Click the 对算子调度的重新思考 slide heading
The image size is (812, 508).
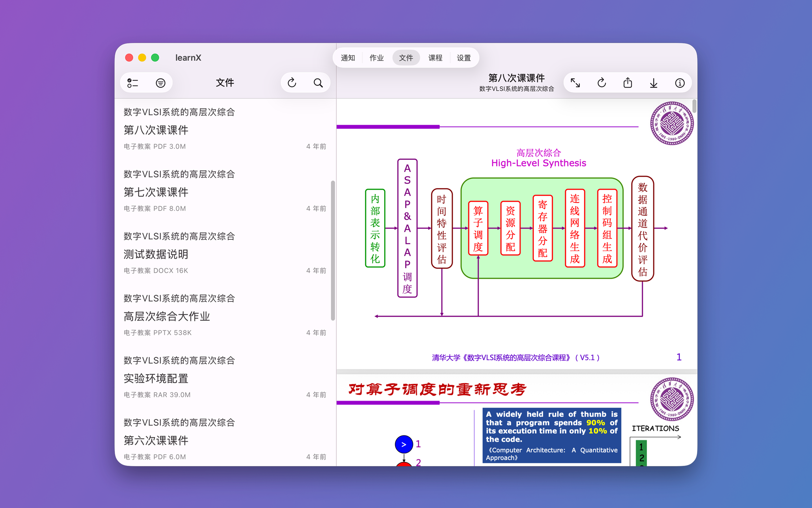(438, 389)
